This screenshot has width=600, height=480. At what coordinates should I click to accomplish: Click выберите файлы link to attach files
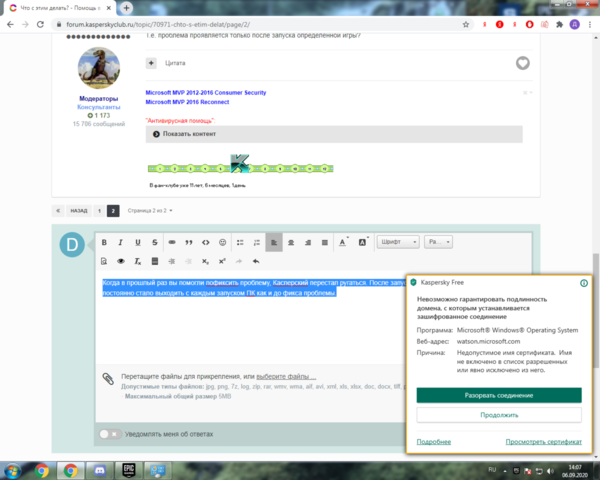[286, 376]
